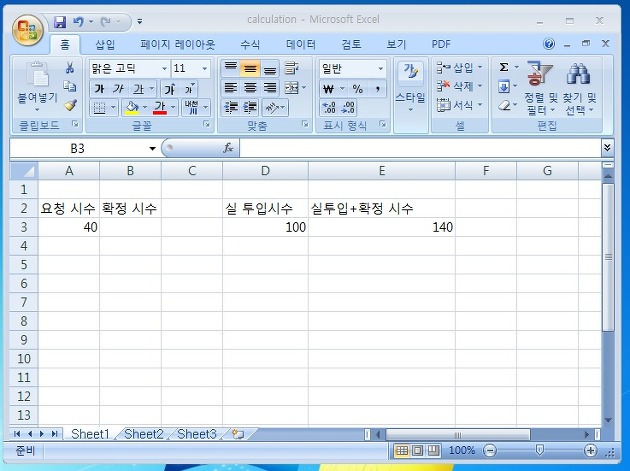Decrease the cell indent
The width and height of the screenshot is (630, 471).
point(231,107)
